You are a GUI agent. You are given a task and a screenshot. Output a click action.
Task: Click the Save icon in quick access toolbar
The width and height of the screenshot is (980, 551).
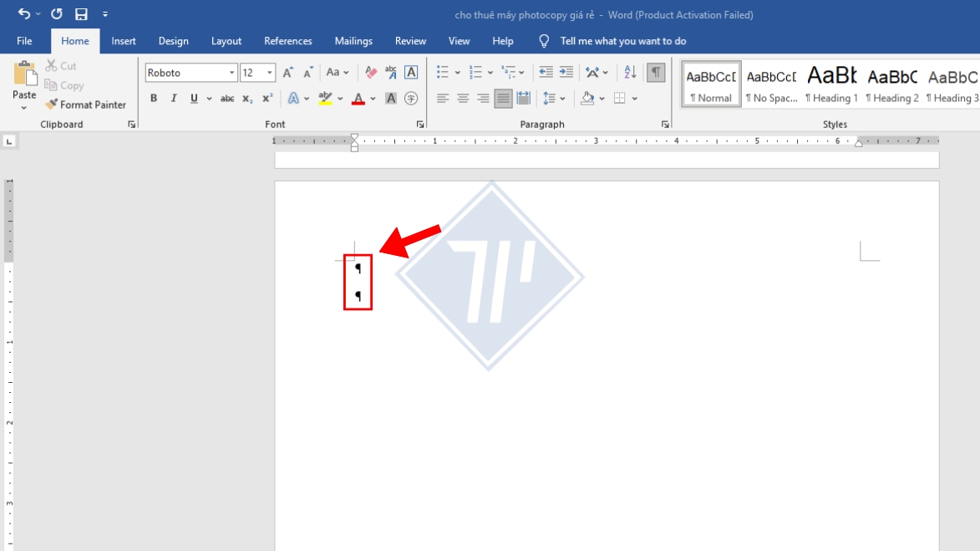click(81, 14)
